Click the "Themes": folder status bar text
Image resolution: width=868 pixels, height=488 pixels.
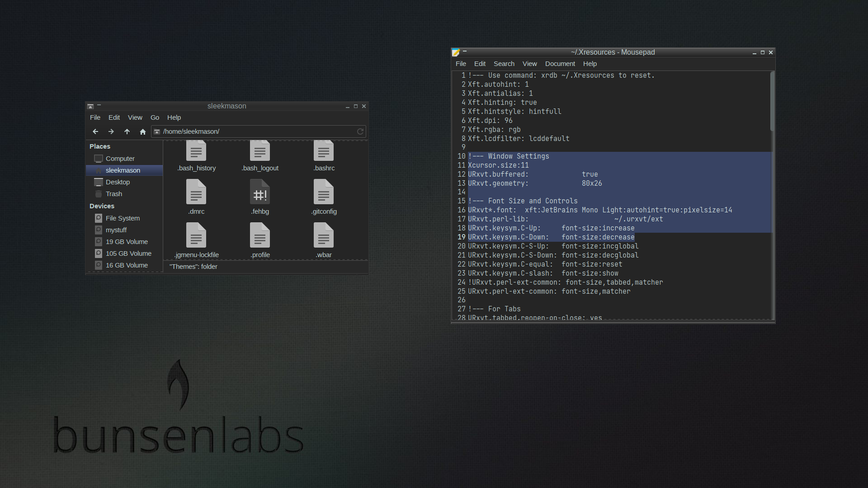tap(193, 267)
